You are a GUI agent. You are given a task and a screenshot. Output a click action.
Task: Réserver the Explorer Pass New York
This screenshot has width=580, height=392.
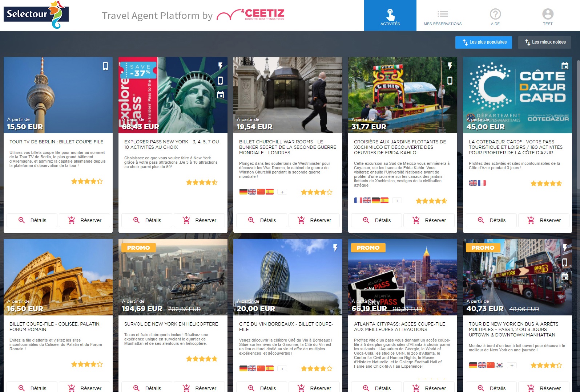pyautogui.click(x=199, y=220)
